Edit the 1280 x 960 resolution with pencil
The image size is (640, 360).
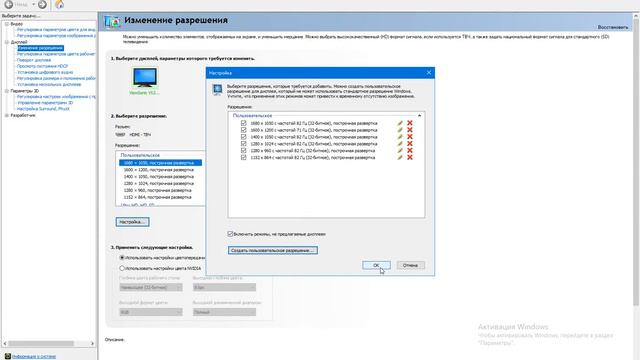pos(400,151)
